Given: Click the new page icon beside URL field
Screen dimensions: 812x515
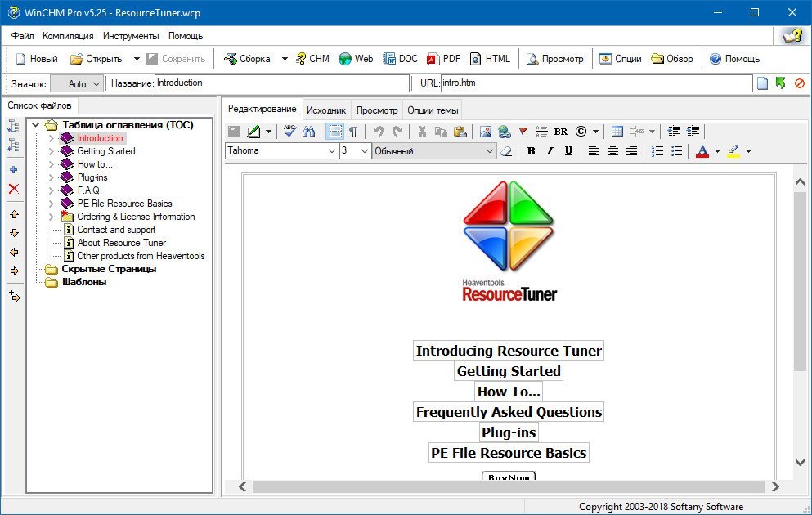Looking at the screenshot, I should 762,83.
